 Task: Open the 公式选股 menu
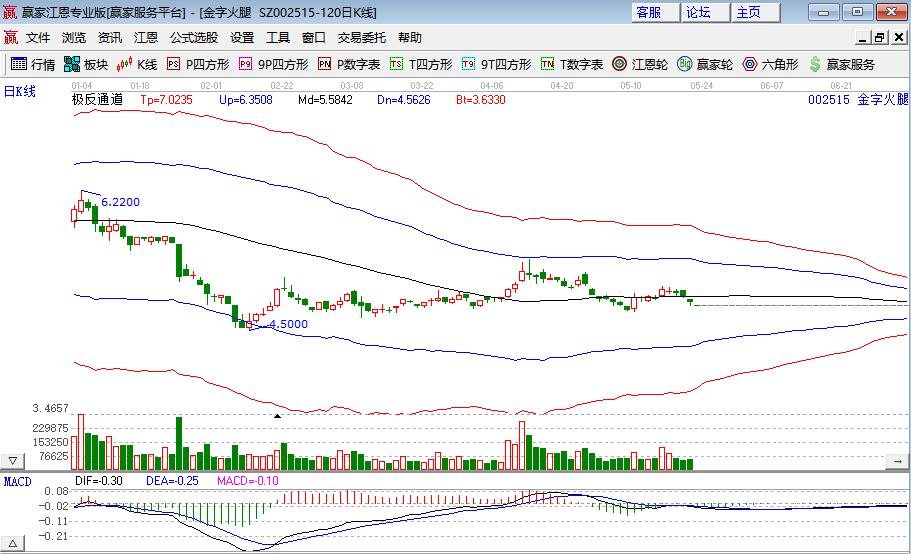point(194,38)
